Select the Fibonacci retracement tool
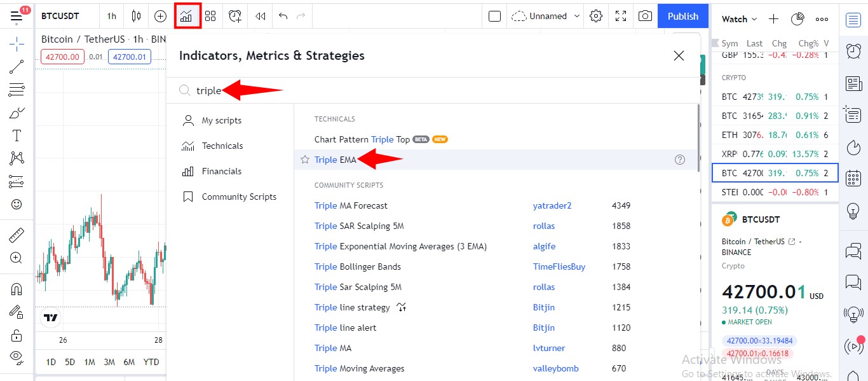Image resolution: width=868 pixels, height=381 pixels. tap(17, 90)
